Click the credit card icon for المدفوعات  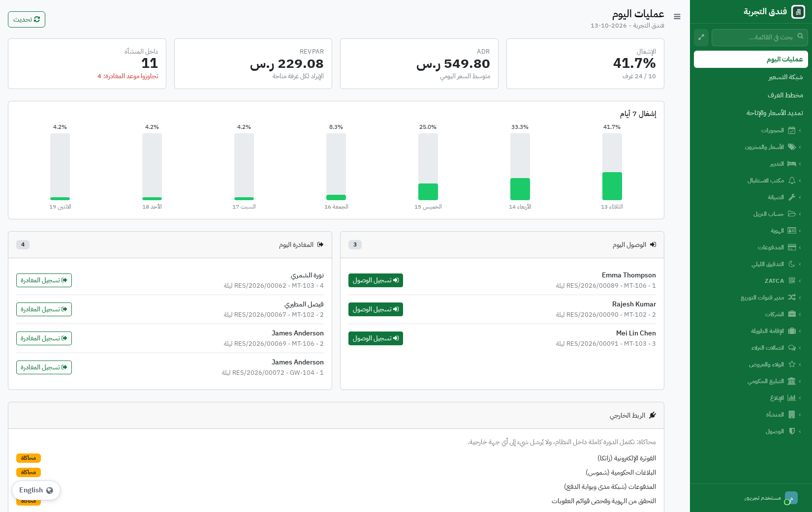pyautogui.click(x=792, y=247)
